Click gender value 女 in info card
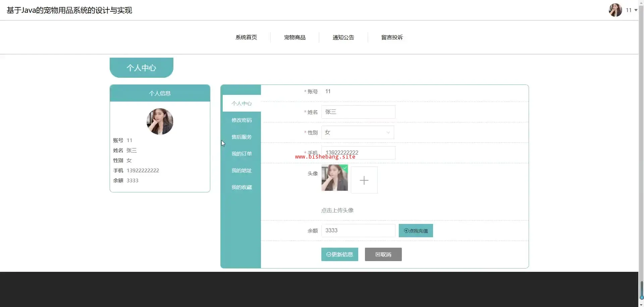644x307 pixels. tap(129, 160)
